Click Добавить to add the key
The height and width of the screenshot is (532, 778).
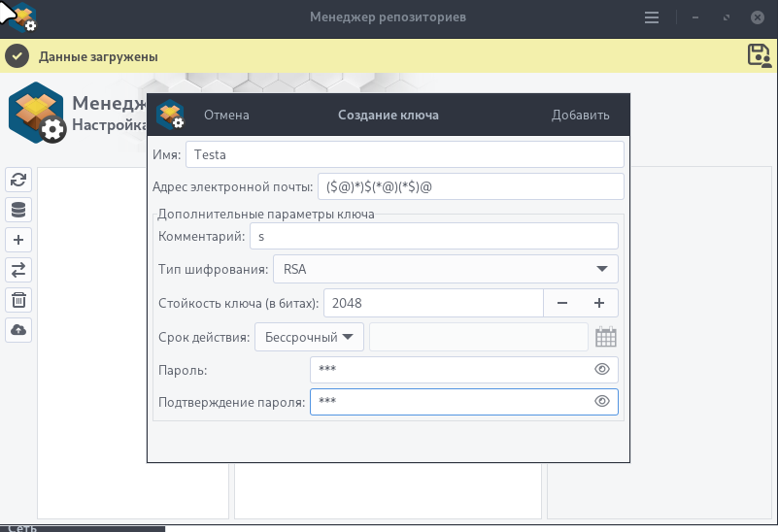point(581,115)
